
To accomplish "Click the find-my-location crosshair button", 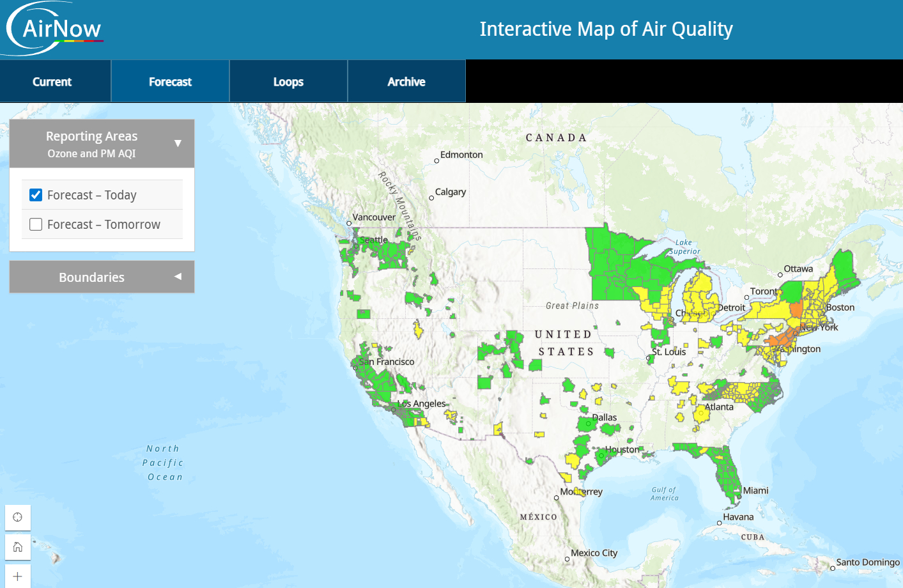I will (18, 517).
